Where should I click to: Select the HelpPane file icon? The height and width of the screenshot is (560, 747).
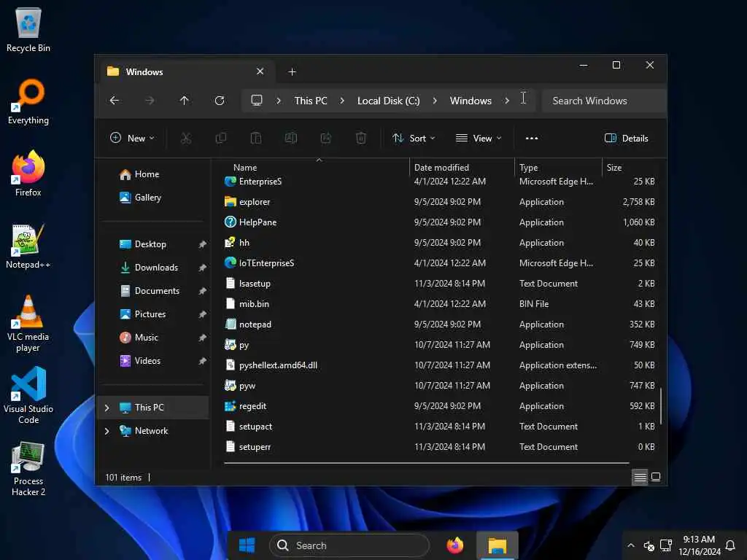coord(230,222)
